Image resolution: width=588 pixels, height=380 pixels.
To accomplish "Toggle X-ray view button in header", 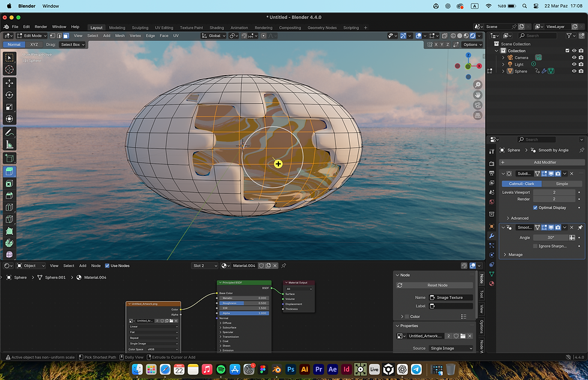I will click(445, 35).
